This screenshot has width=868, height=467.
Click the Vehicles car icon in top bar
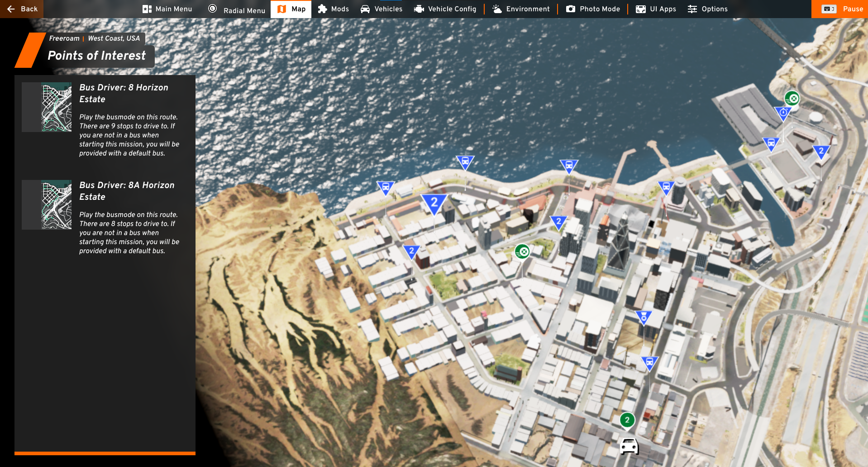coord(365,9)
